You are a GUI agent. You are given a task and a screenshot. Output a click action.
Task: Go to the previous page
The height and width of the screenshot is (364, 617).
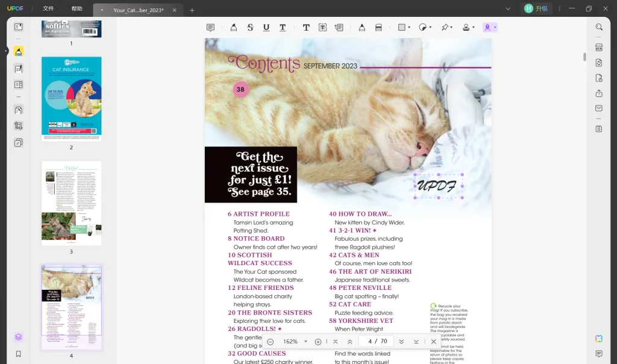[350, 342]
